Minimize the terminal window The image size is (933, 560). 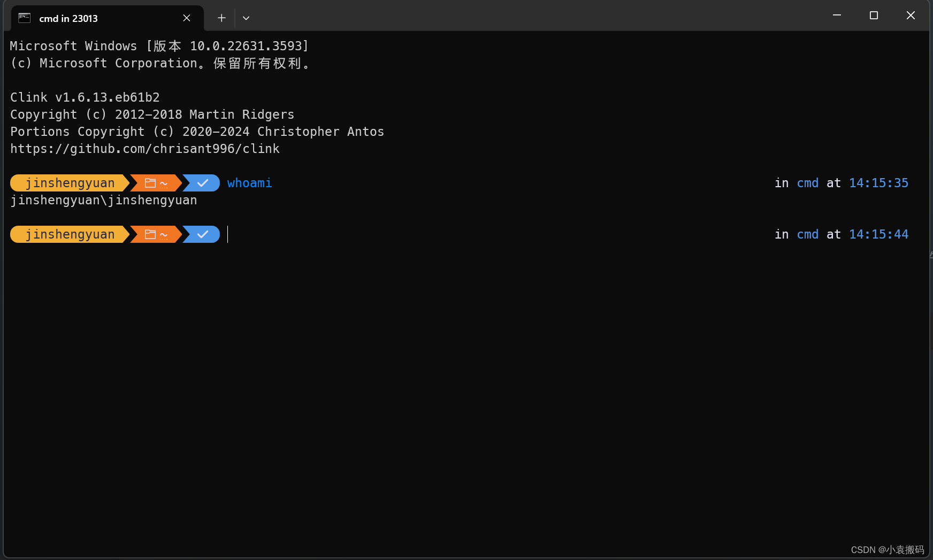[x=837, y=16]
